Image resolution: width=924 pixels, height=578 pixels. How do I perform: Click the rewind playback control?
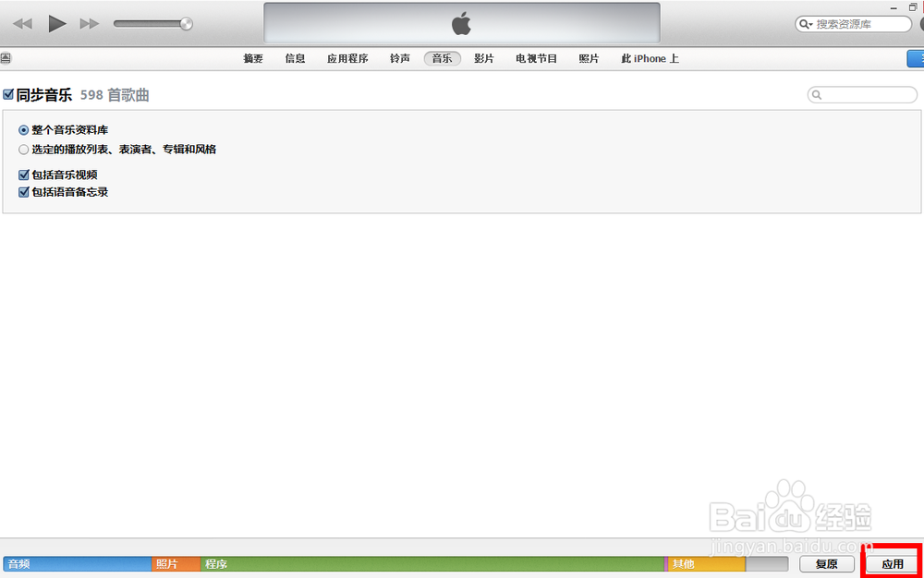point(22,23)
